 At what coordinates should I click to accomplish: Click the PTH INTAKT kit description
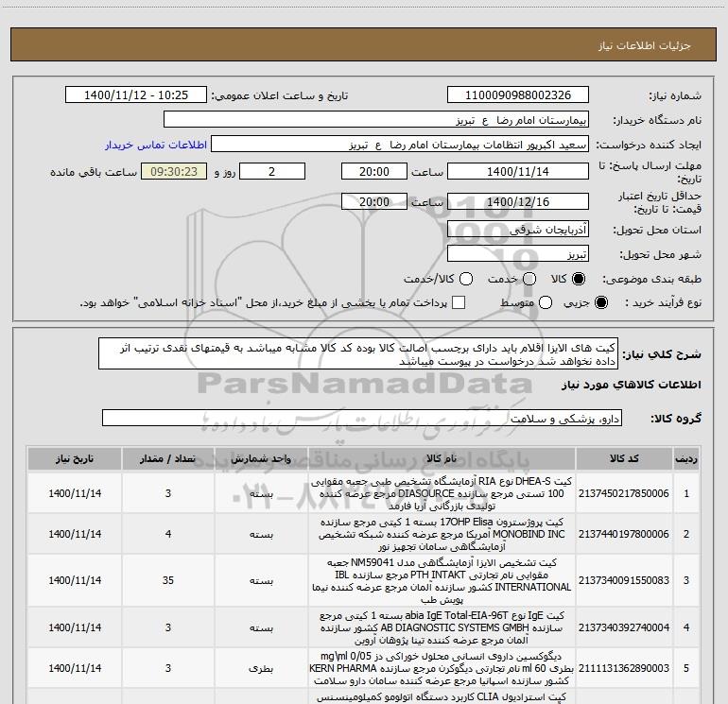tap(442, 580)
